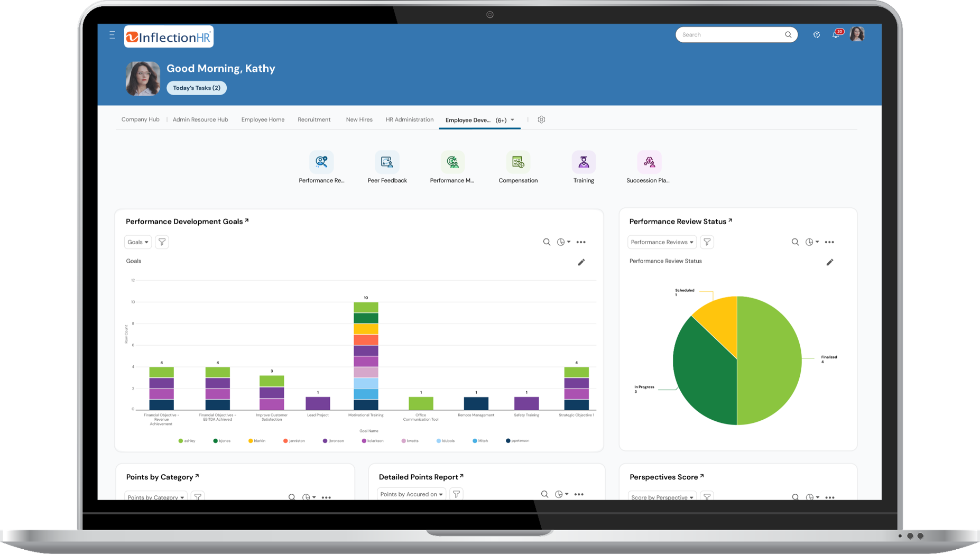This screenshot has height=554, width=980.
Task: Open the Compensation shortcut icon
Action: click(x=518, y=162)
